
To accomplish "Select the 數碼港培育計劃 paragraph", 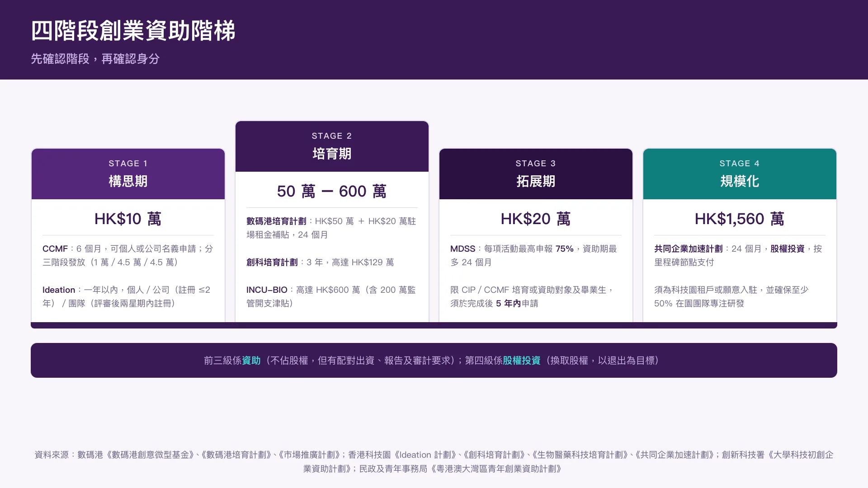I will point(332,228).
